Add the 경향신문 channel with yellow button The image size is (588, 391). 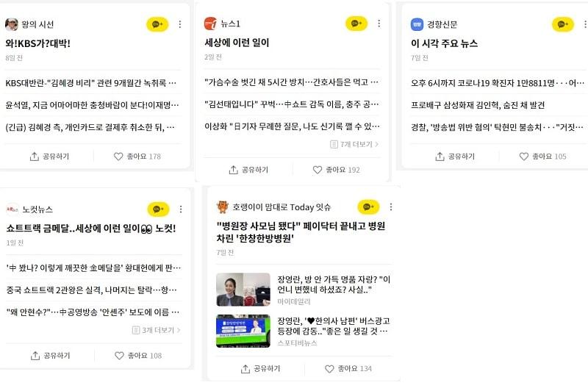[563, 24]
